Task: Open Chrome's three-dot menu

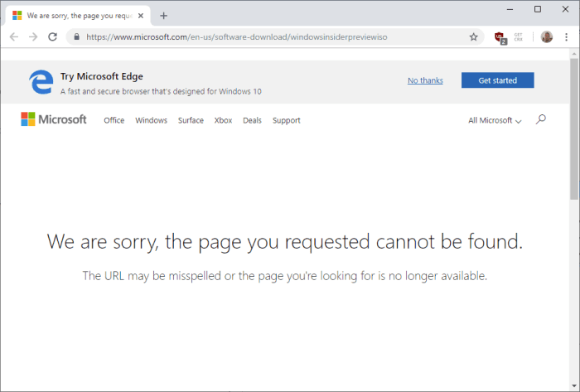Action: click(566, 37)
